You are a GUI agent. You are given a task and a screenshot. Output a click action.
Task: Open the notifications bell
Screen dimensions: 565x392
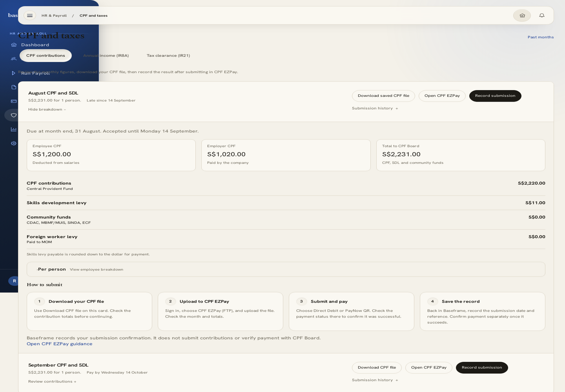click(x=542, y=16)
